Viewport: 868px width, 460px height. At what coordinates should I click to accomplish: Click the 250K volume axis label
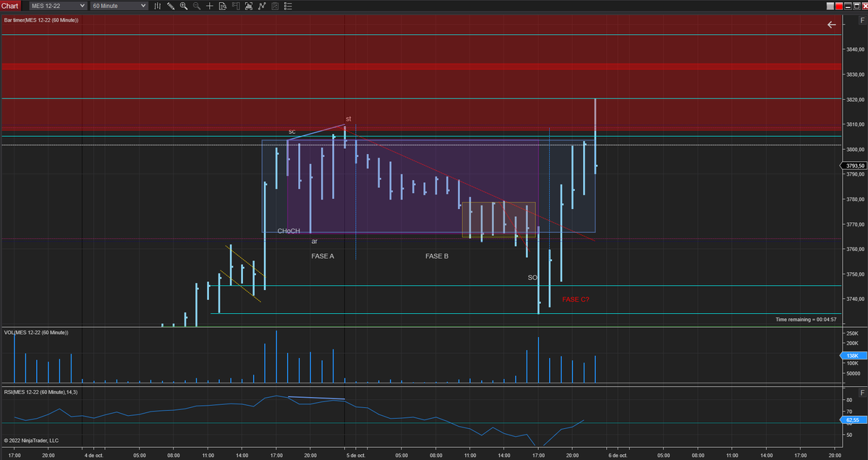tap(852, 333)
